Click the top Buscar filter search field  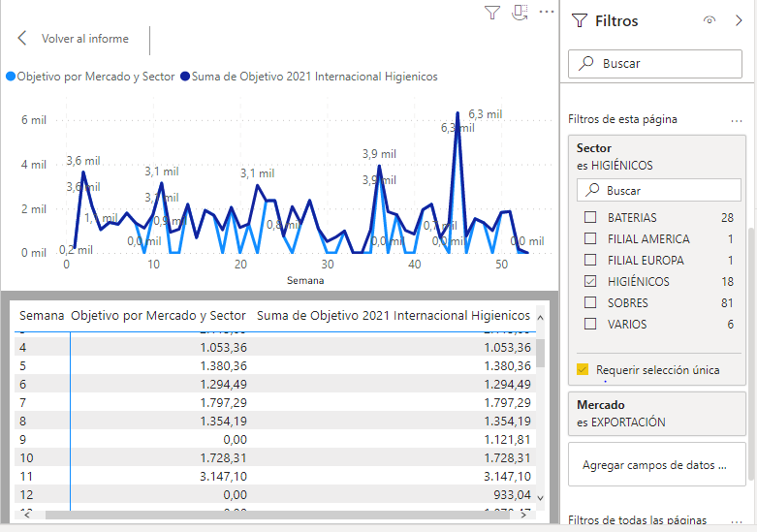click(655, 64)
